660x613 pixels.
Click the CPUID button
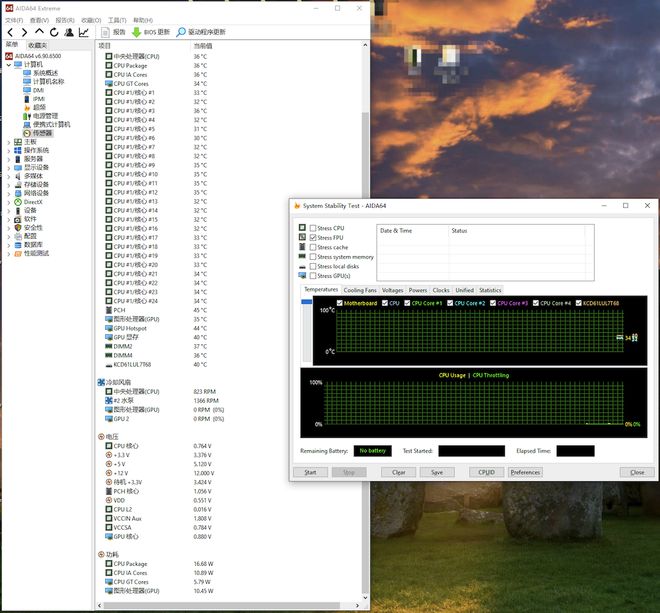(486, 472)
